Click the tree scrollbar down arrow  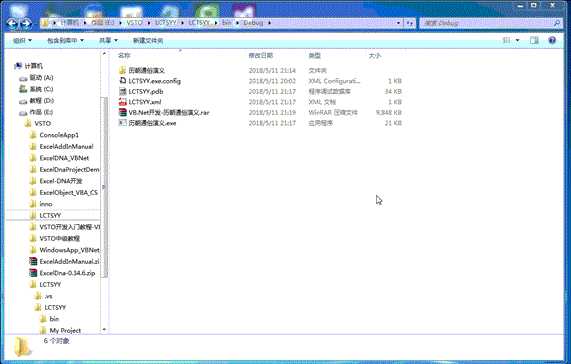pos(104,330)
